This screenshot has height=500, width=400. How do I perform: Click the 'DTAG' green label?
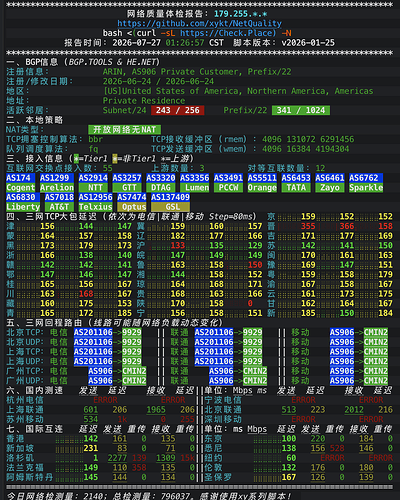[x=161, y=188]
